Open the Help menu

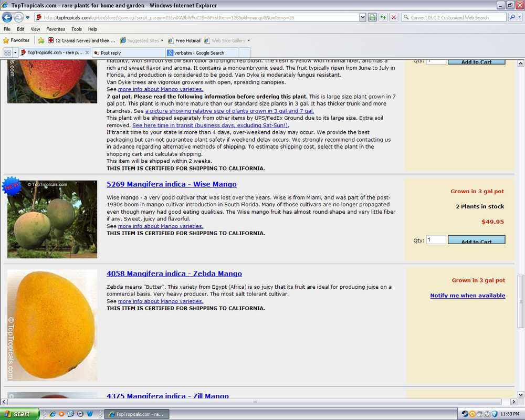92,29
